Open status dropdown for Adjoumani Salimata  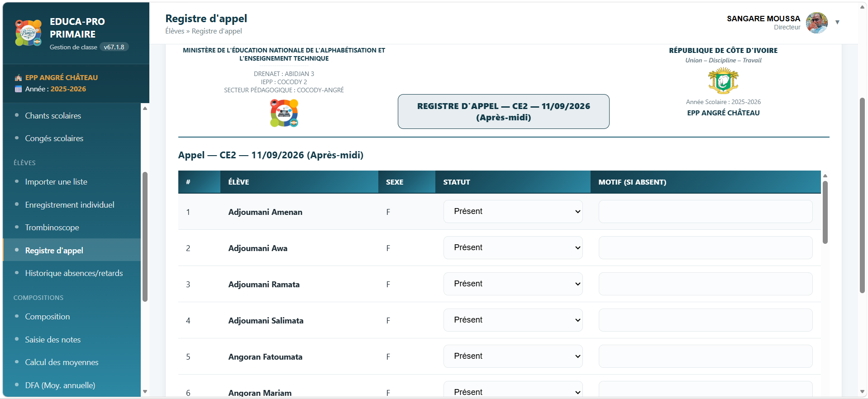(513, 320)
